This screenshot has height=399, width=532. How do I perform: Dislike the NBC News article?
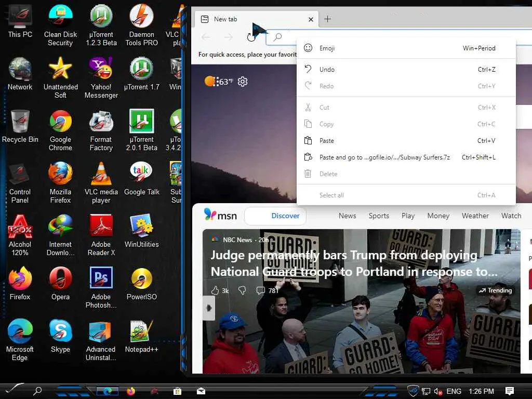pyautogui.click(x=242, y=290)
